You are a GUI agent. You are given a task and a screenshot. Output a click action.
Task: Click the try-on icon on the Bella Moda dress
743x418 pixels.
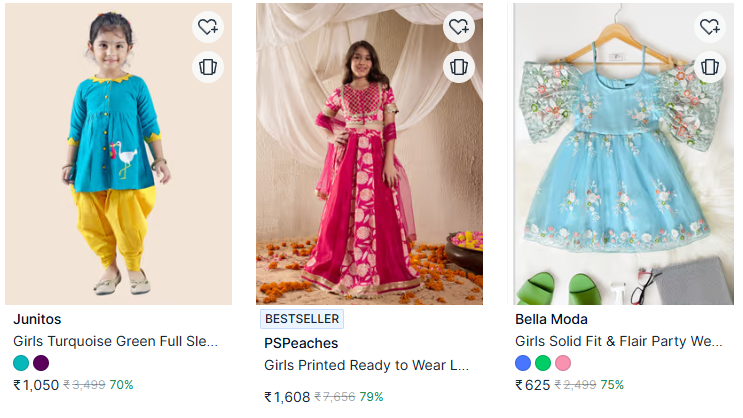(710, 67)
